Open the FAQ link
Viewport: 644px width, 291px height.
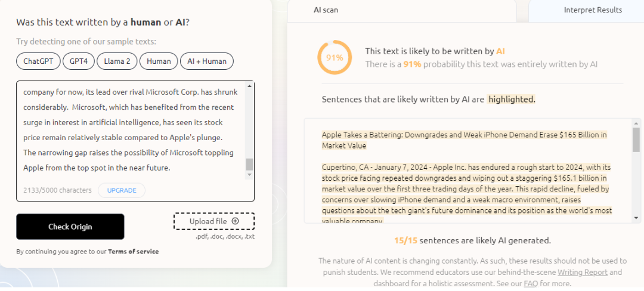click(531, 283)
